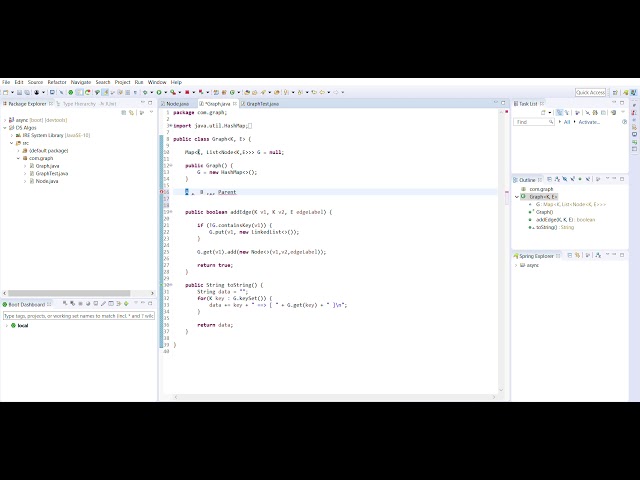Collapse the DS Algos project node
Screen dimensions: 640x480
(x=5, y=128)
